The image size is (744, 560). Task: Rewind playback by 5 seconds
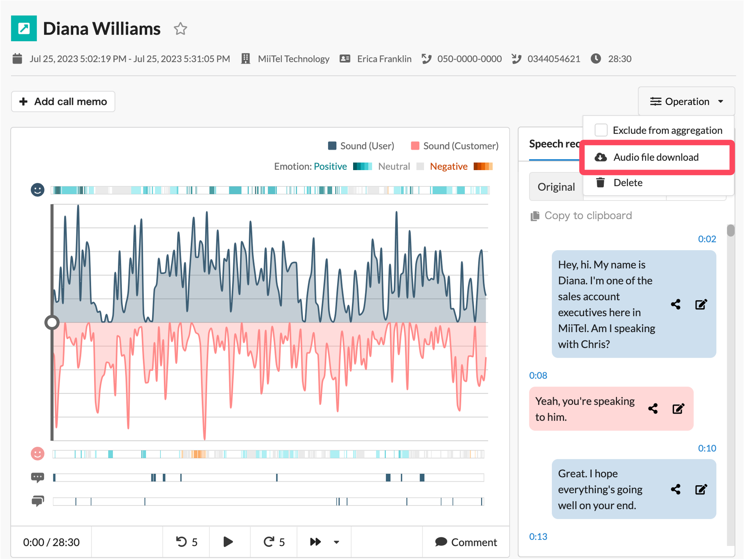click(186, 542)
